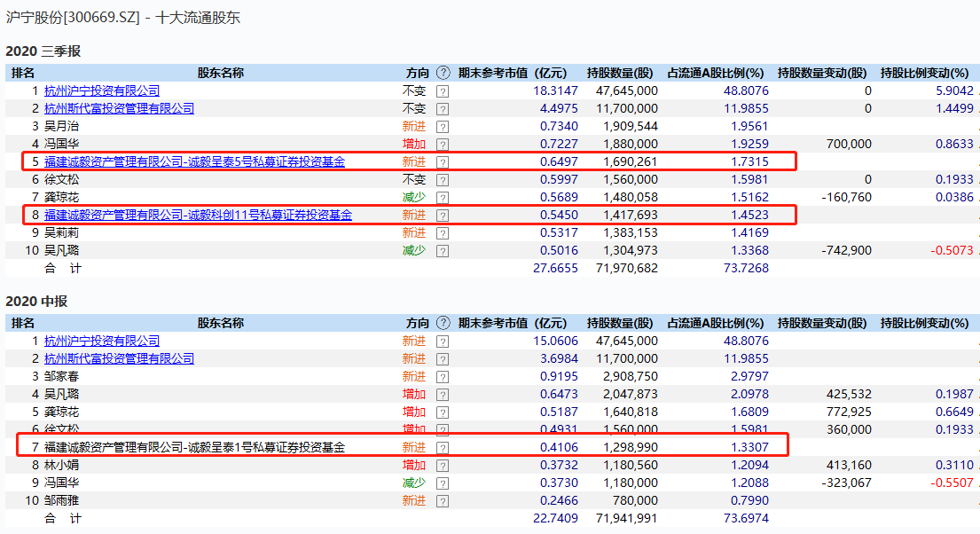The image size is (980, 534).
Task: Click 股东名称 header in 2020 三季报 table
Action: (221, 73)
